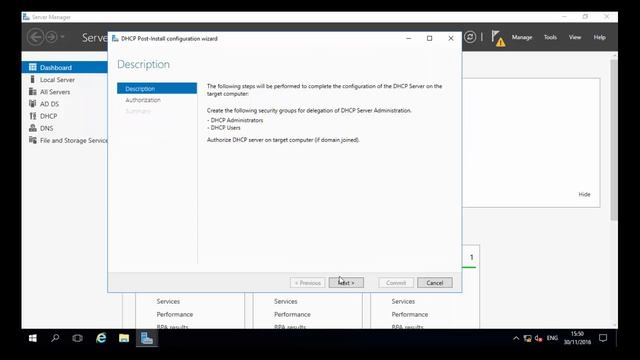Screen dimensions: 640x360
Task: Launch Internet Explorer from taskbar
Action: tap(101, 338)
